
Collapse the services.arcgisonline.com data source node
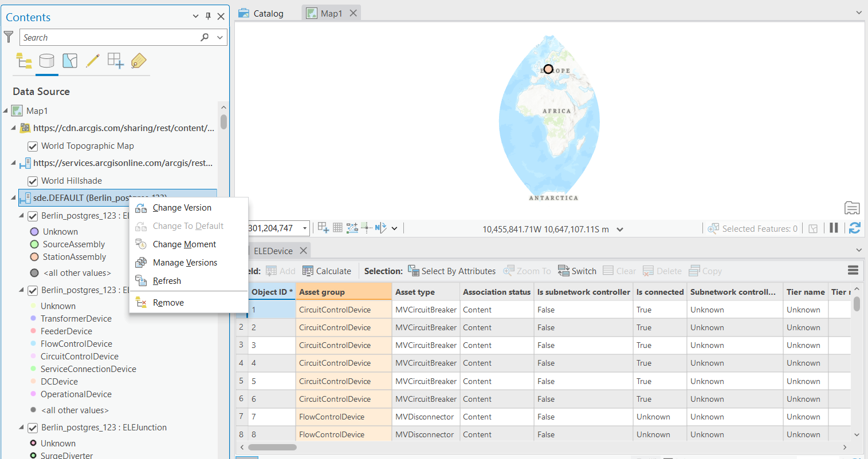(13, 163)
